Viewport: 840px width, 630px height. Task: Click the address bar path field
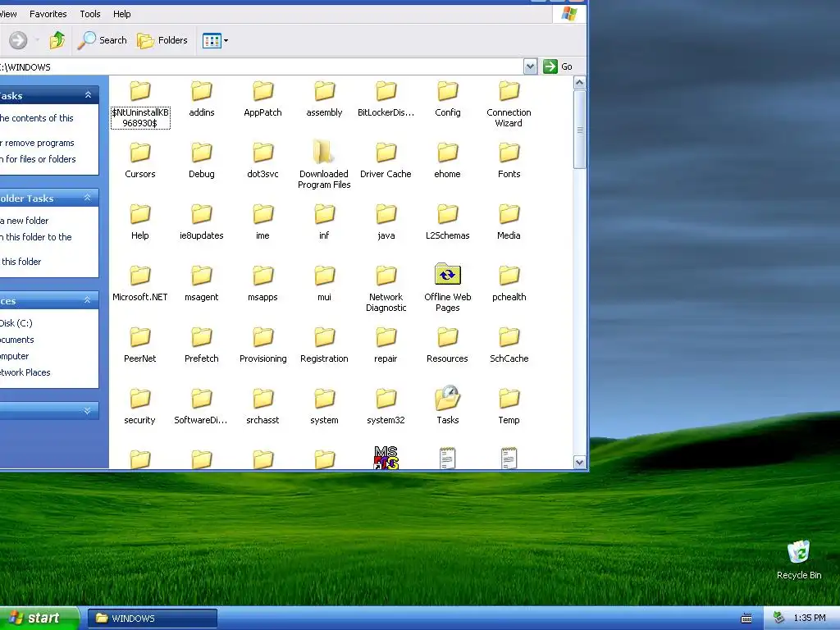point(261,67)
